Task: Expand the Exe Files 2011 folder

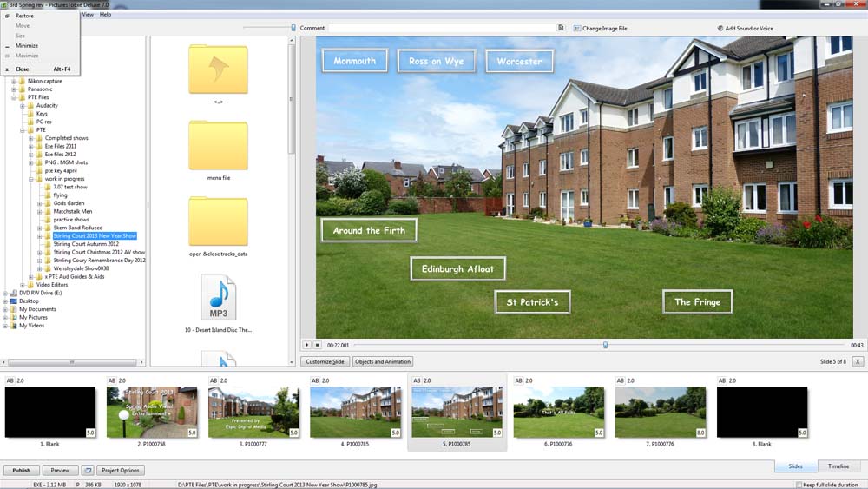Action: pyautogui.click(x=31, y=146)
